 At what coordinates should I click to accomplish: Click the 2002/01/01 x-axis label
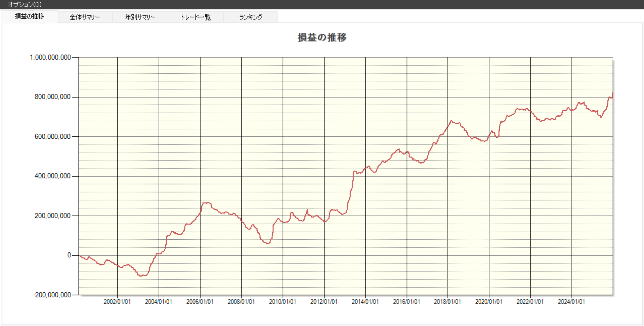tap(117, 302)
